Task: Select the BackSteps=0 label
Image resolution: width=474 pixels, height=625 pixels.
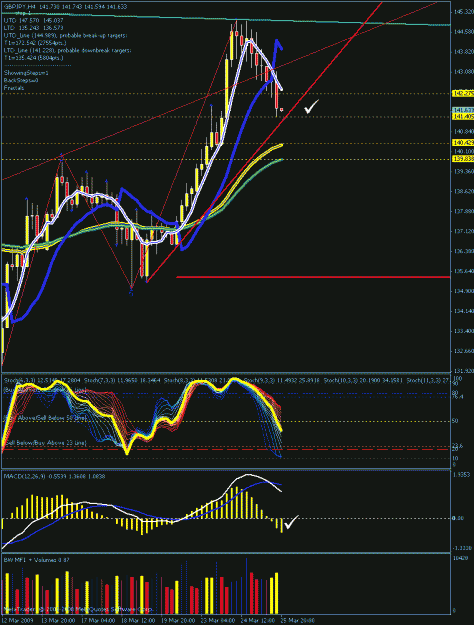Action: (21, 80)
